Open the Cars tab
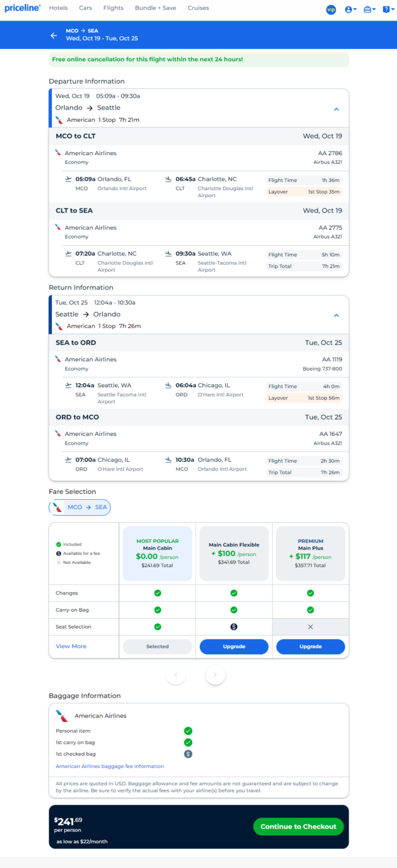The height and width of the screenshot is (868, 397). click(85, 8)
